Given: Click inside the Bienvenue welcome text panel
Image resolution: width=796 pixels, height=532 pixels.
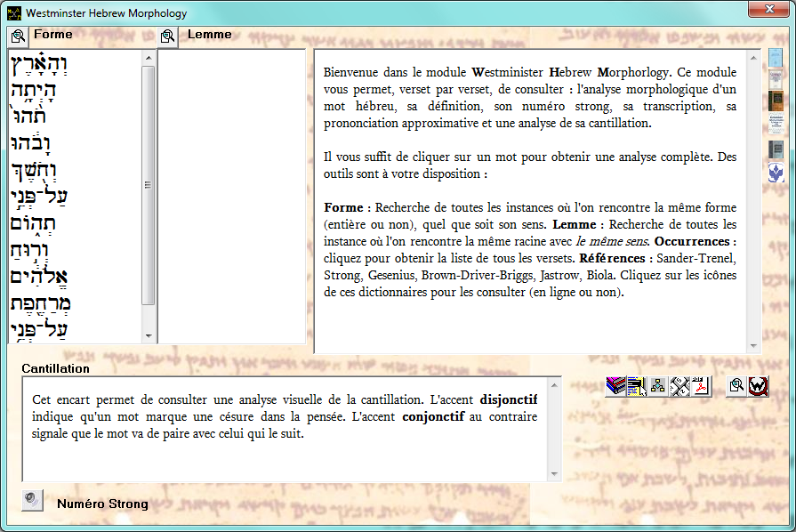Looking at the screenshot, I should [x=530, y=201].
